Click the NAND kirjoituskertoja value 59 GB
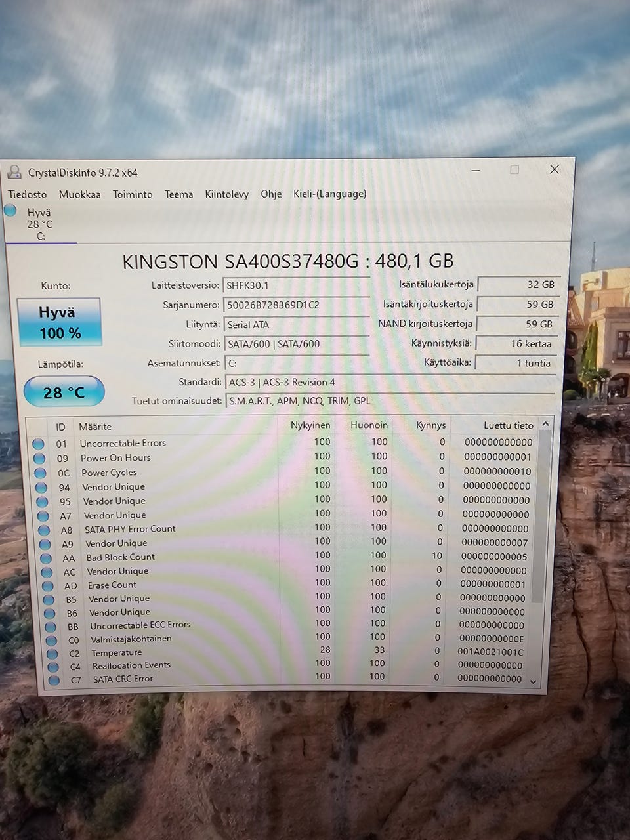The width and height of the screenshot is (630, 840). coord(517,324)
